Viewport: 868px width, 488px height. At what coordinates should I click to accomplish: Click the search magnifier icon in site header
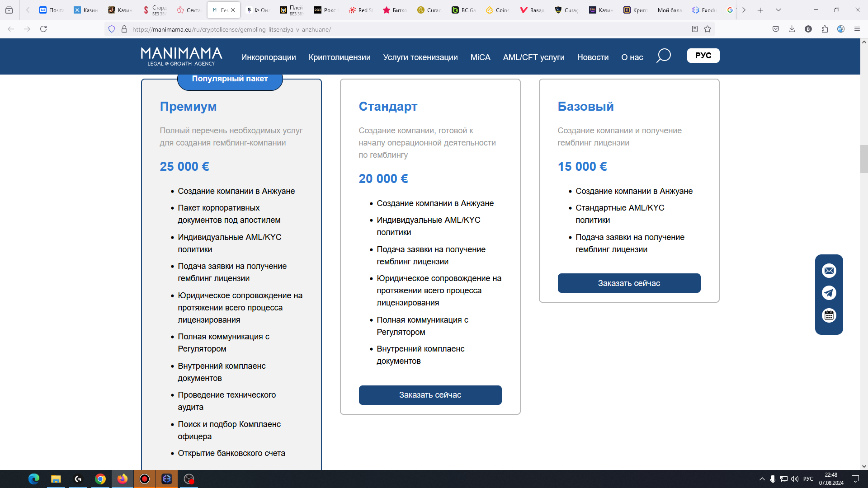(x=663, y=56)
